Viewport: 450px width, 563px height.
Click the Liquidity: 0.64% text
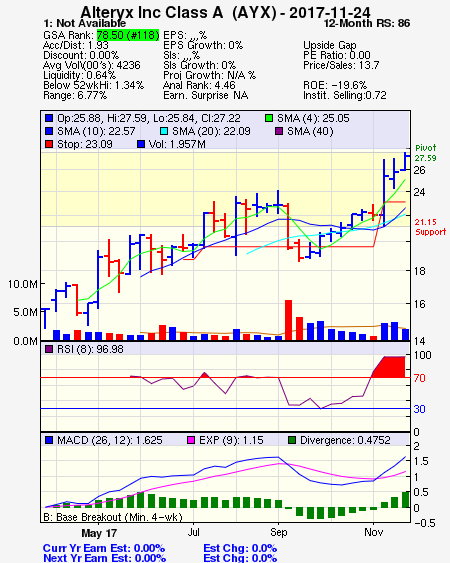pos(79,75)
